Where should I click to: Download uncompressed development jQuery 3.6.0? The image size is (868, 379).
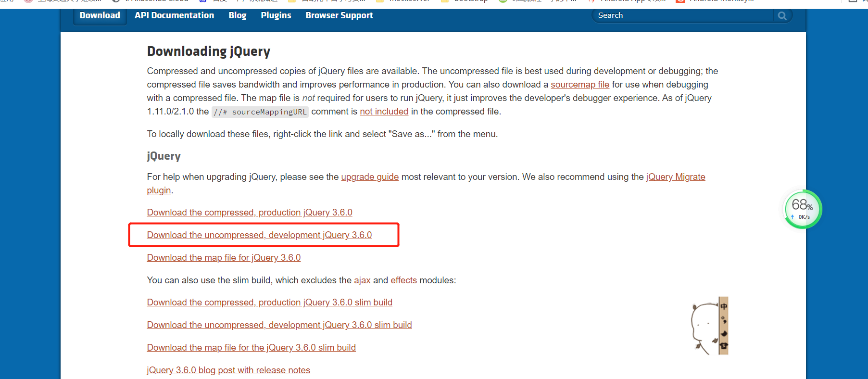[259, 235]
